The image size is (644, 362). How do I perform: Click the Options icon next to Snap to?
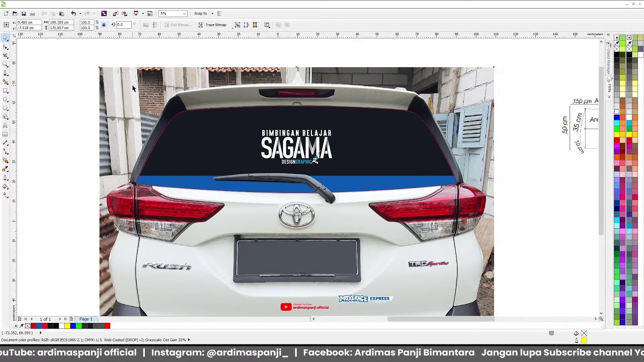click(219, 14)
